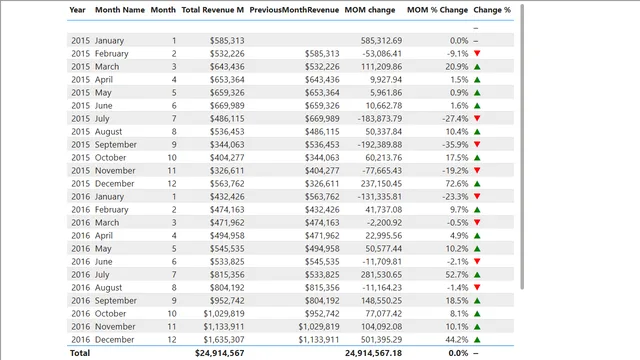Click the green up arrow for 2016 May
Image resolution: width=640 pixels, height=360 pixels.
[x=477, y=249]
